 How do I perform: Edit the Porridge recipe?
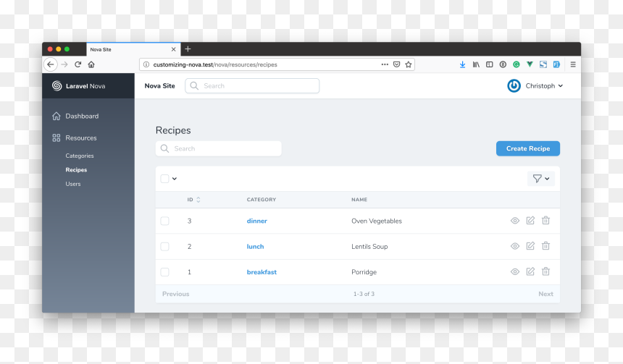click(x=530, y=271)
